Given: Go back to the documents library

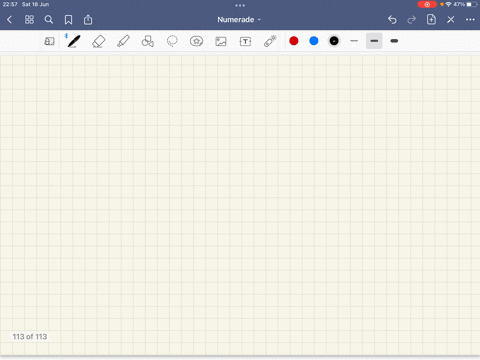Looking at the screenshot, I should coord(9,20).
